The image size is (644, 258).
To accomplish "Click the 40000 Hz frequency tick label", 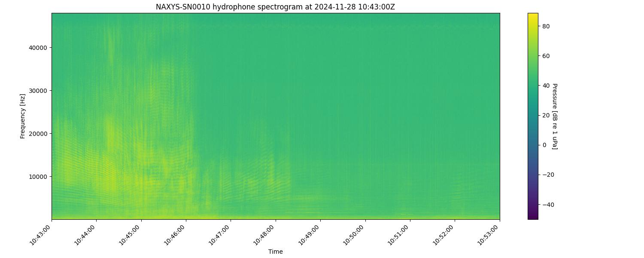I will [x=38, y=47].
